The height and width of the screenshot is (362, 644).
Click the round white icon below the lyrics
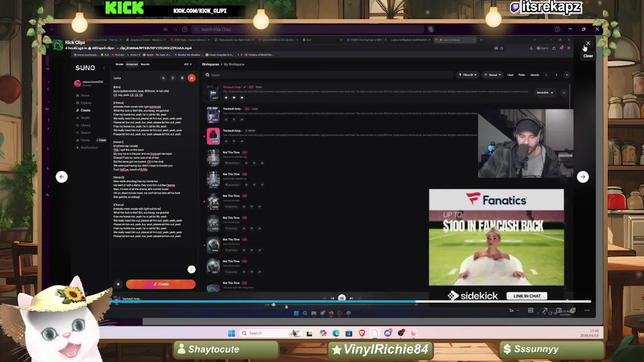pos(191,269)
